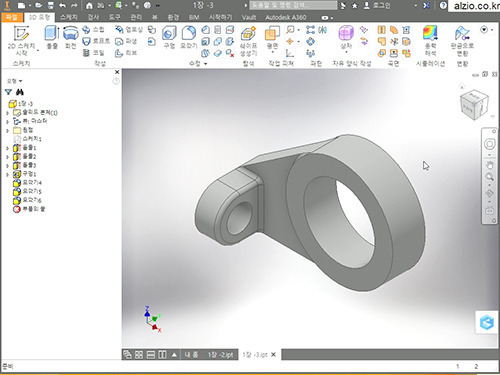500x375 pixels.
Task: Start a 2D sketch from the ribbon
Action: (x=22, y=41)
